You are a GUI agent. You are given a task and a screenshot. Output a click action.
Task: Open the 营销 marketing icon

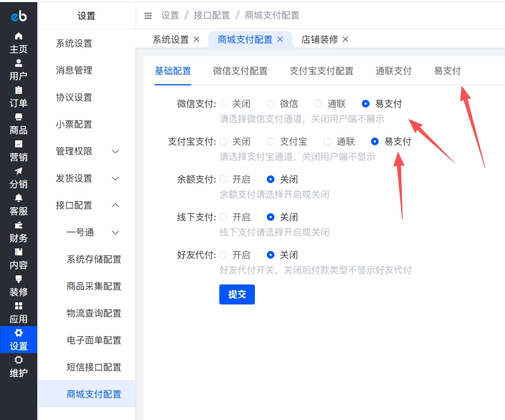pyautogui.click(x=18, y=151)
